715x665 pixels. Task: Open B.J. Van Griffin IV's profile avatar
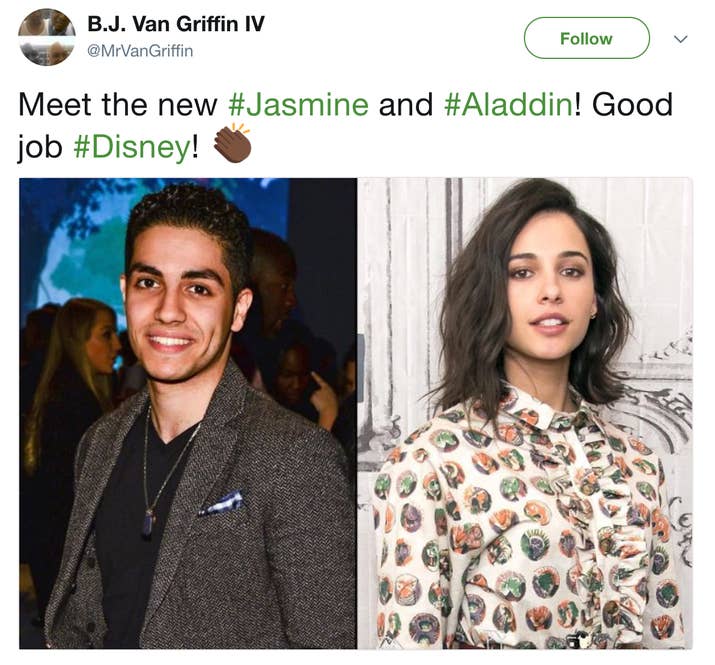pyautogui.click(x=47, y=37)
